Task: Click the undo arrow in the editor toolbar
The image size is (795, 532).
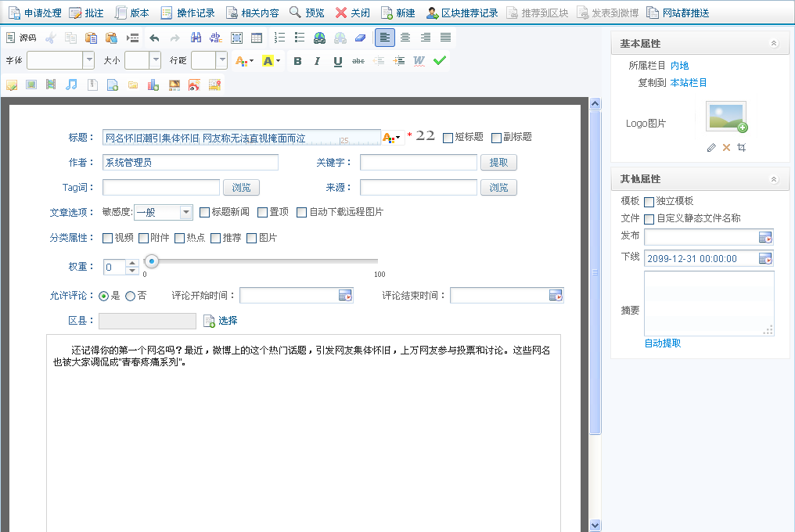Action: 154,38
